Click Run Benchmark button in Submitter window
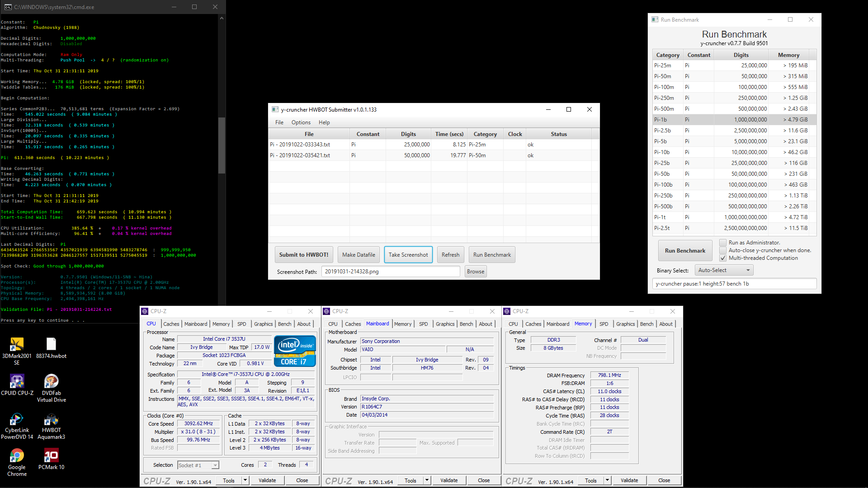Image resolution: width=868 pixels, height=488 pixels. pyautogui.click(x=492, y=255)
